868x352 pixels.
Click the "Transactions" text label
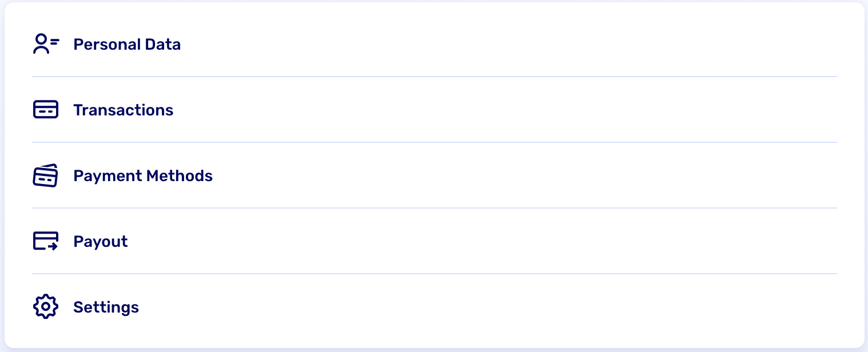pos(123,110)
